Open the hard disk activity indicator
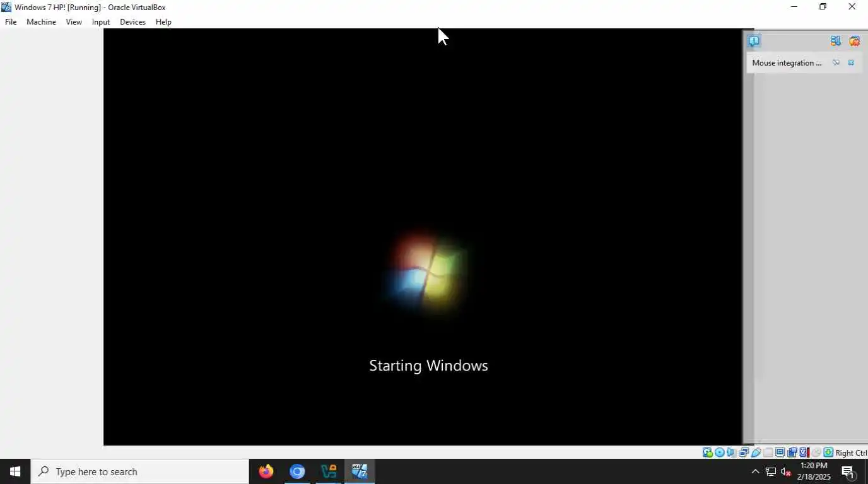 [x=708, y=452]
